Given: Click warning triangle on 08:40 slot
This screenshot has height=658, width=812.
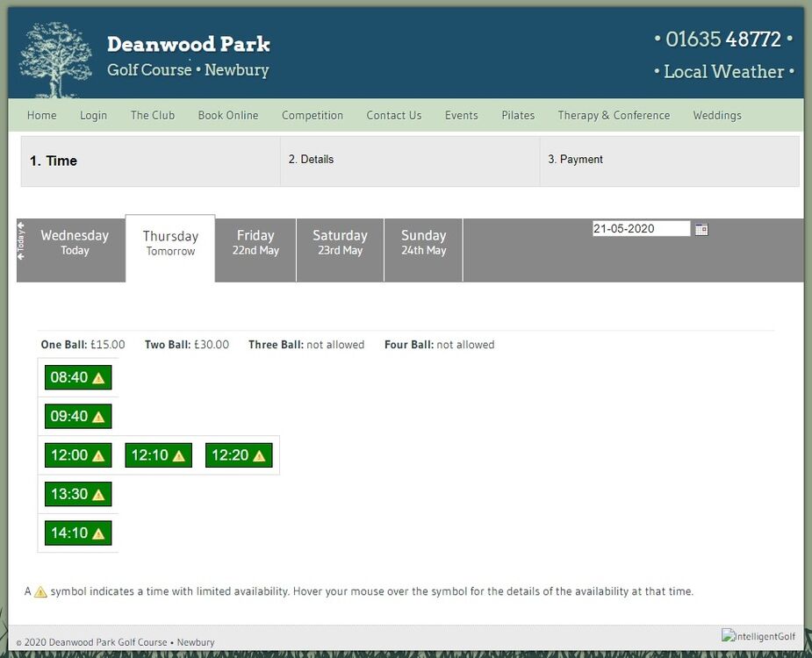Looking at the screenshot, I should tap(98, 378).
